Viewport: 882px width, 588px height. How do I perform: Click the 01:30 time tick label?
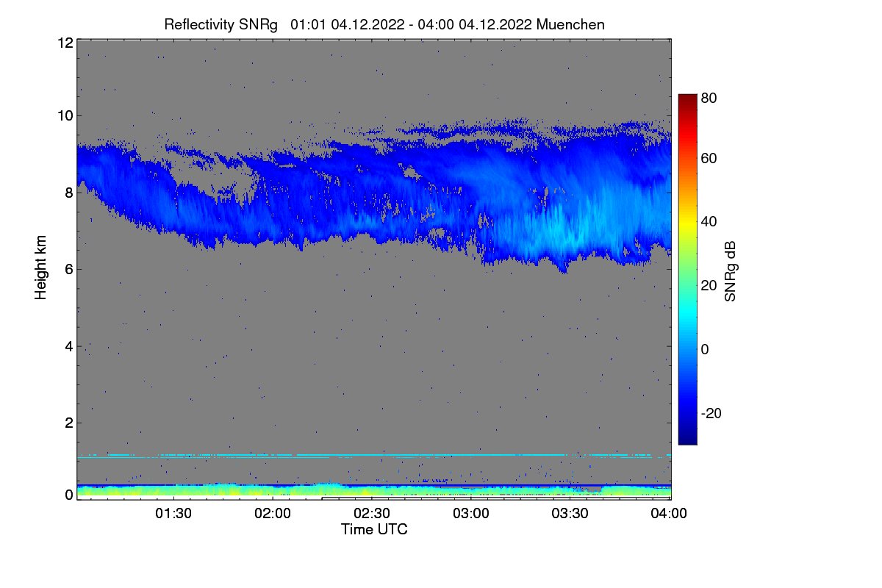coord(173,514)
